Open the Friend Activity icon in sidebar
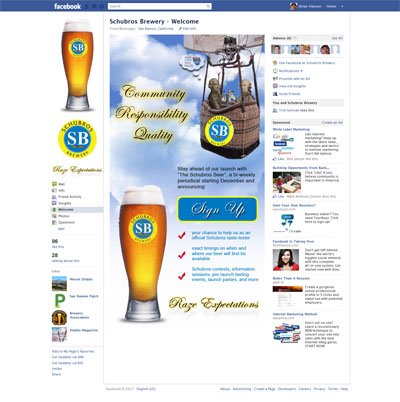 pos(54,197)
